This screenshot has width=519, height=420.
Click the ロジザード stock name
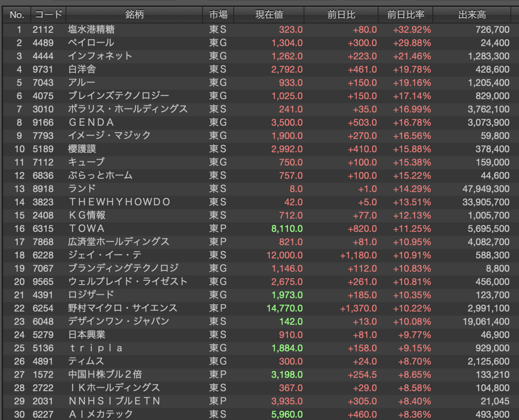point(91,295)
